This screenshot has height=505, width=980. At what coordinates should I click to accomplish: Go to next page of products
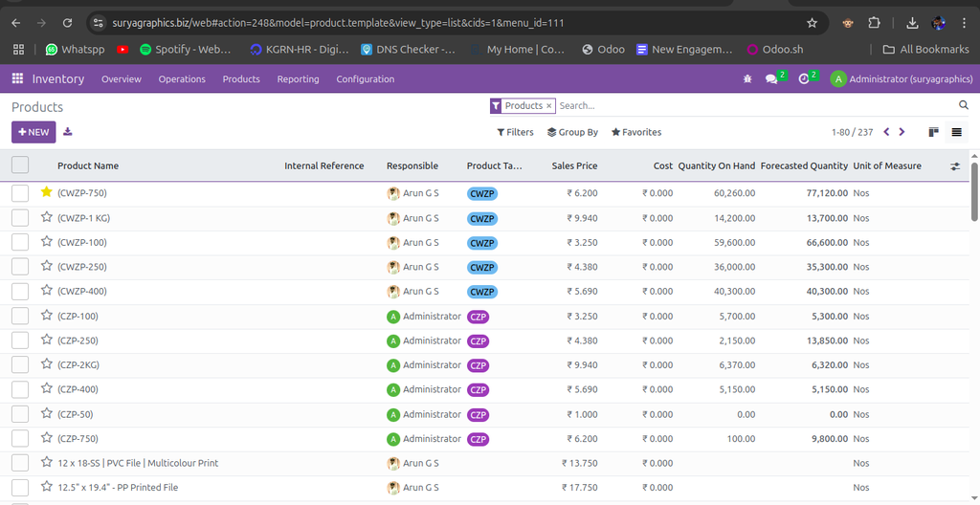(x=902, y=132)
